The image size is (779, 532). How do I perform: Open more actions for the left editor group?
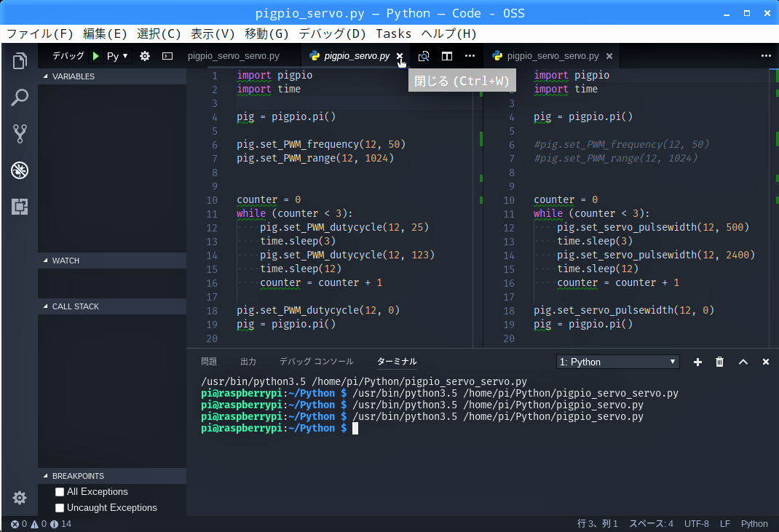pyautogui.click(x=470, y=56)
